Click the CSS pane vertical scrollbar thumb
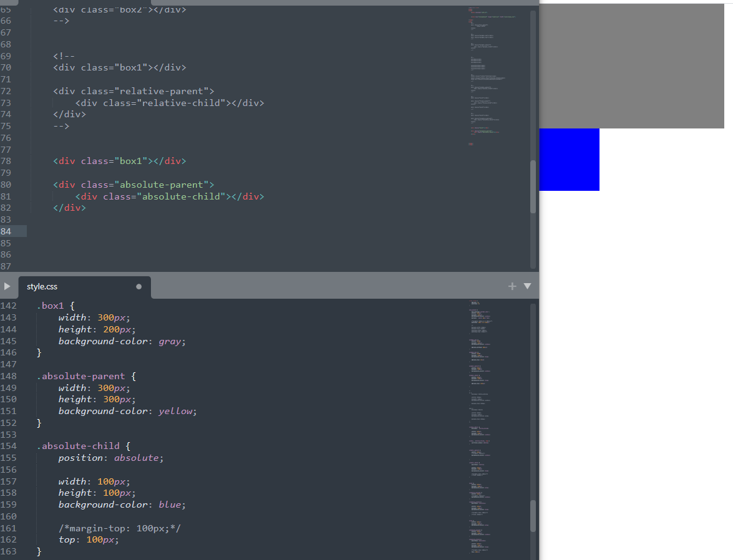This screenshot has width=733, height=560. 533,516
